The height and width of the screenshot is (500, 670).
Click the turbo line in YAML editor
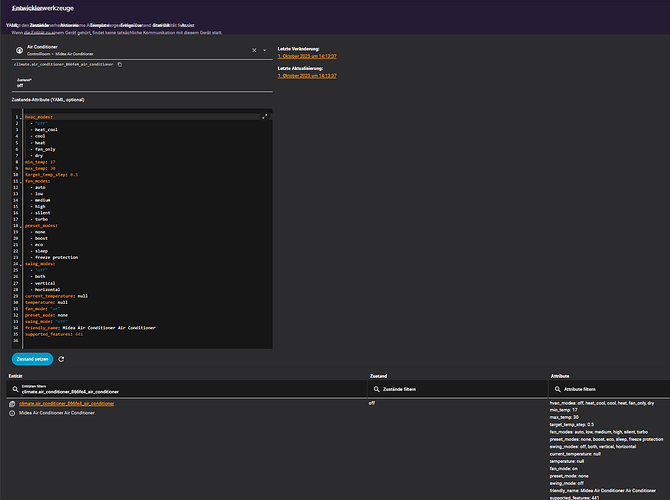click(x=41, y=219)
